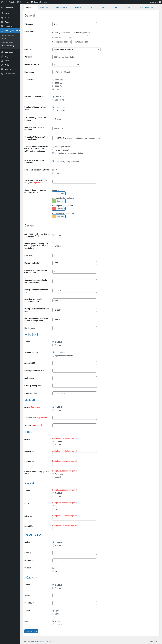This screenshot has height=644, width=162.
Task: Click the Tools wrench icon
Action: [2, 65]
